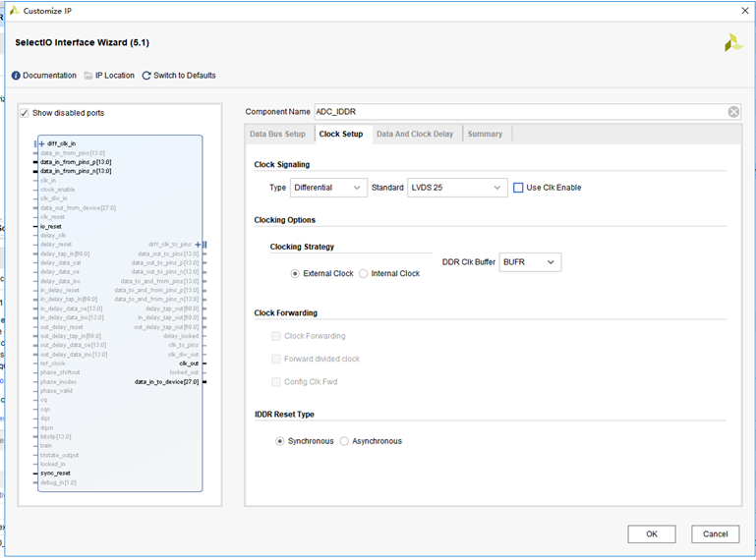Viewport: 756px width, 560px height.
Task: Open the Standard LVDS 25 dropdown
Action: click(457, 188)
